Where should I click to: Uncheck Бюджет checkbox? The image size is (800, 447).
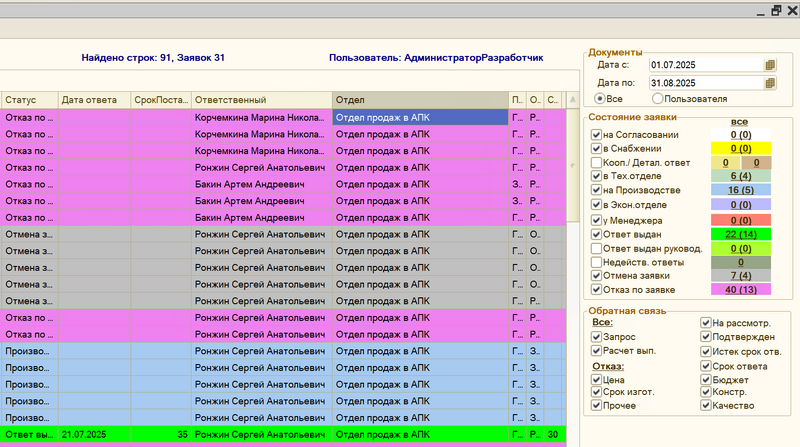click(706, 380)
